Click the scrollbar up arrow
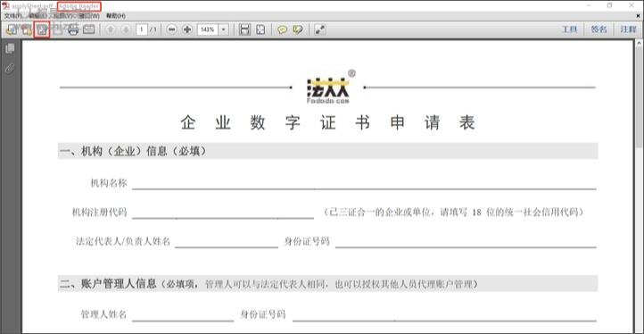644x334 pixels. (640, 43)
